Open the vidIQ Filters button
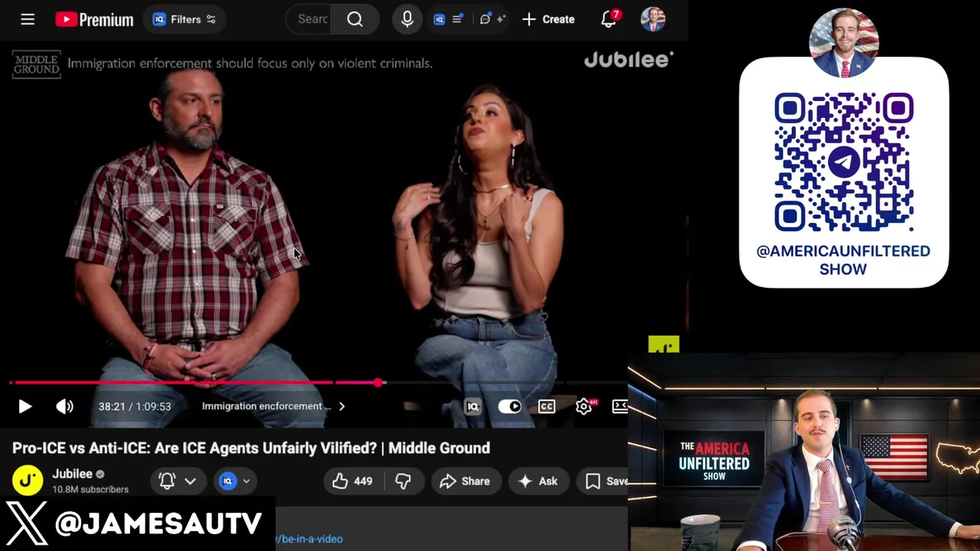This screenshot has height=551, width=980. click(184, 19)
